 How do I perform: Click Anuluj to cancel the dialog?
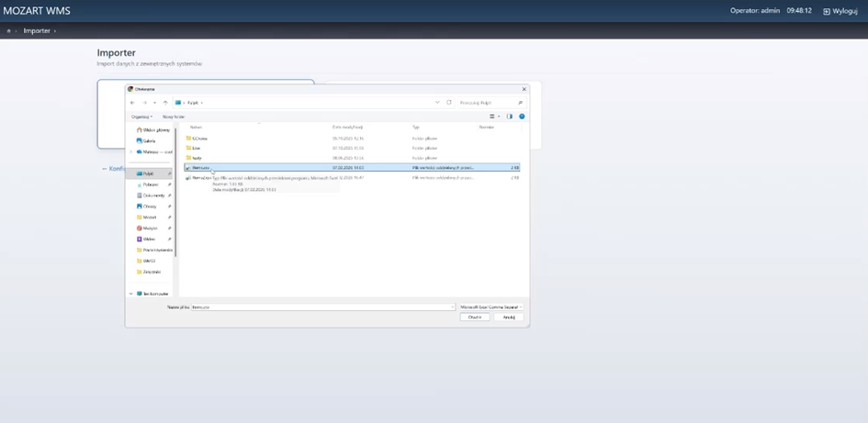coord(509,317)
